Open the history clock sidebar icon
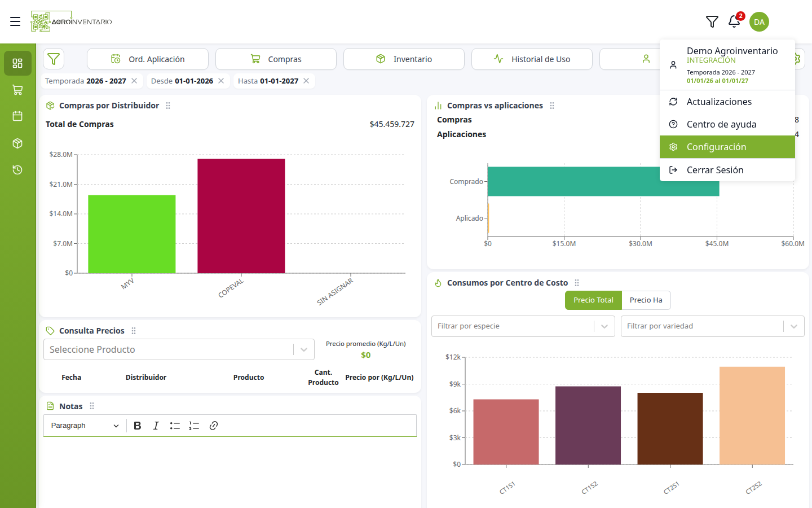 click(17, 170)
